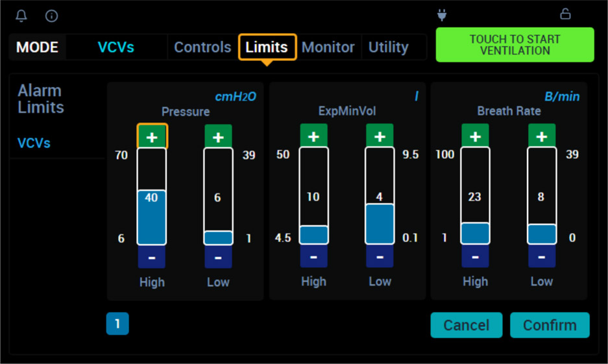Switch to the Controls tab
The image size is (608, 364).
202,47
